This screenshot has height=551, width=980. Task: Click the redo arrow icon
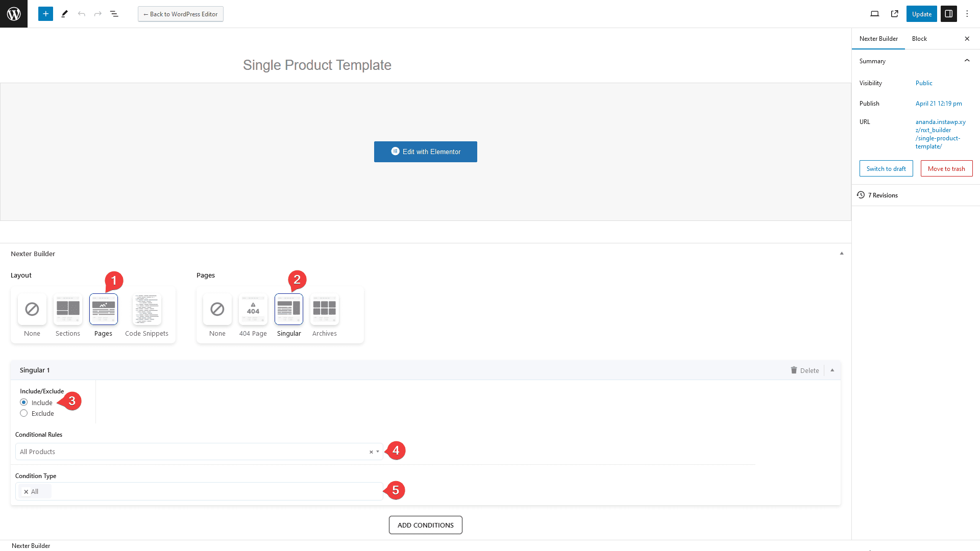click(x=97, y=13)
